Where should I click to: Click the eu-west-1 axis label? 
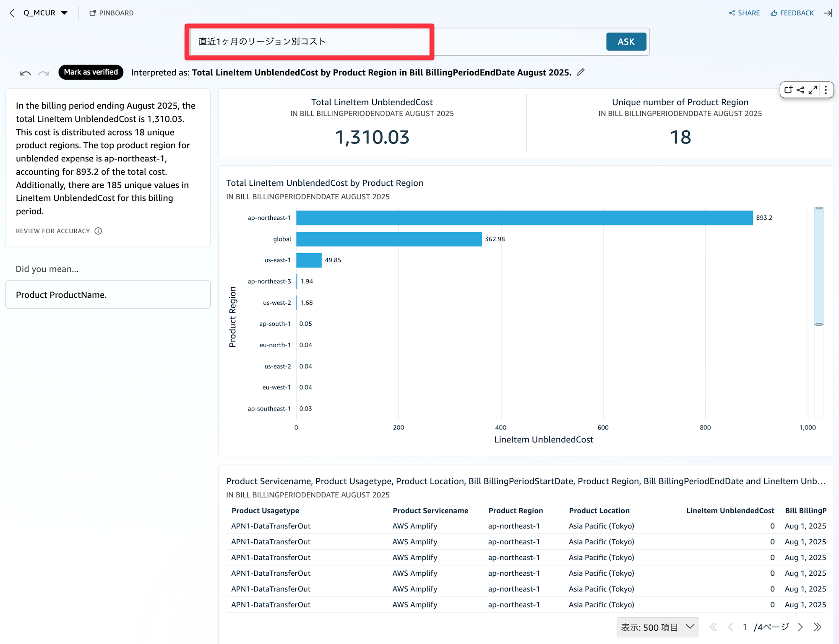click(x=276, y=387)
